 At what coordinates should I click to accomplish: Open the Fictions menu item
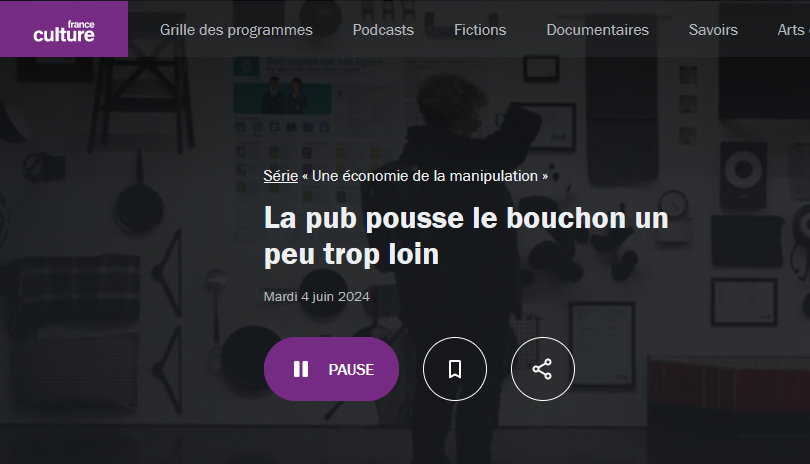click(x=480, y=30)
